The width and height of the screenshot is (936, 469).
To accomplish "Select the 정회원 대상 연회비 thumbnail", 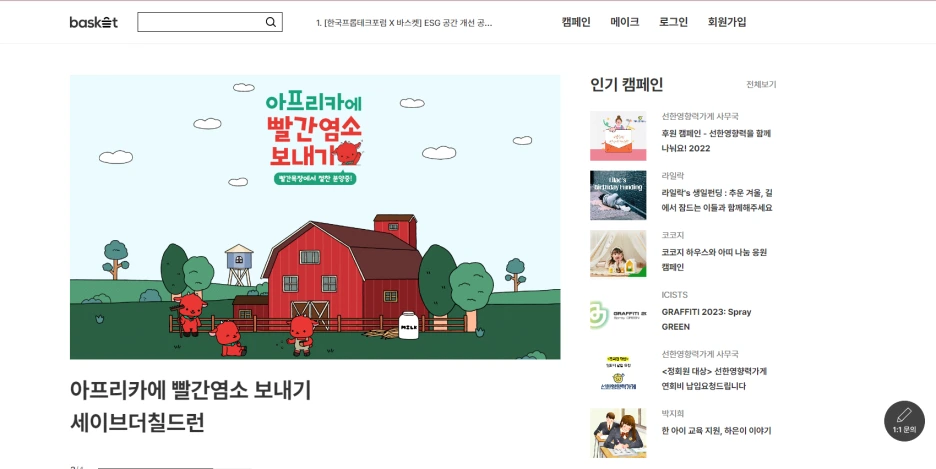I will (618, 374).
